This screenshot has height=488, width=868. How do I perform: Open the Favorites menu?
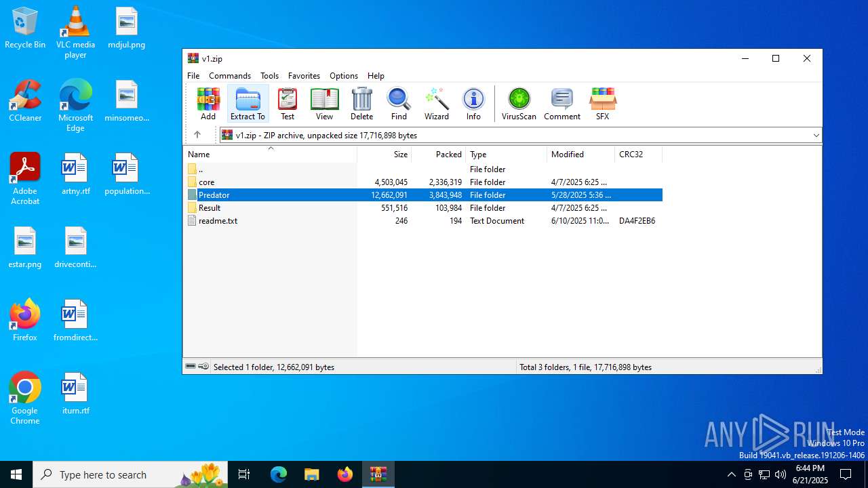tap(304, 75)
